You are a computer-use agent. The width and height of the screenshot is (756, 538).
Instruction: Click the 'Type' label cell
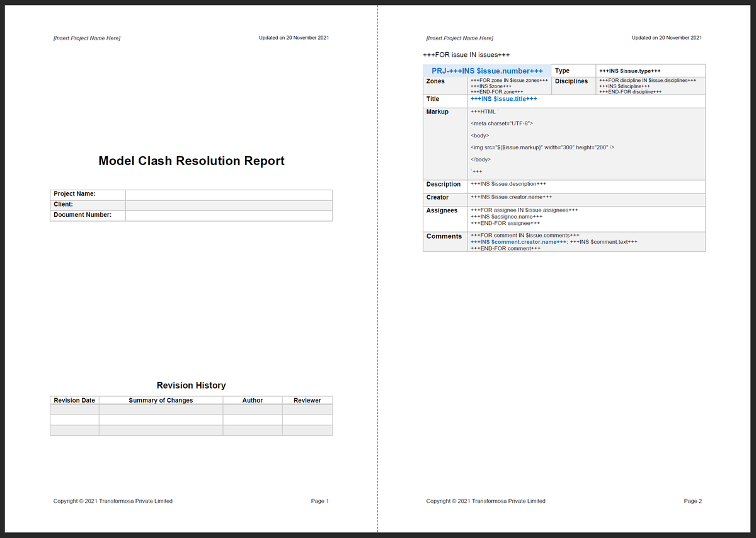(x=573, y=71)
